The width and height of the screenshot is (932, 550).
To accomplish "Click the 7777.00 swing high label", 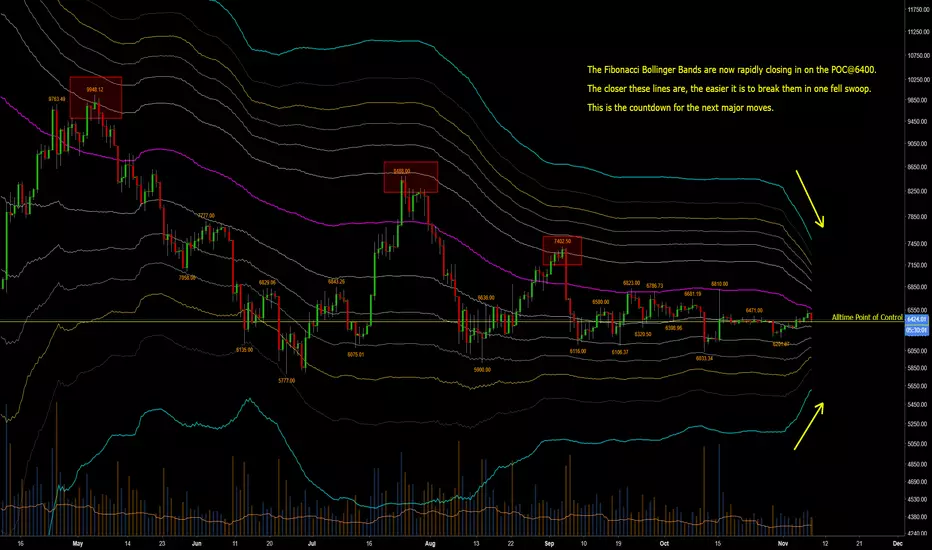I will pyautogui.click(x=206, y=216).
